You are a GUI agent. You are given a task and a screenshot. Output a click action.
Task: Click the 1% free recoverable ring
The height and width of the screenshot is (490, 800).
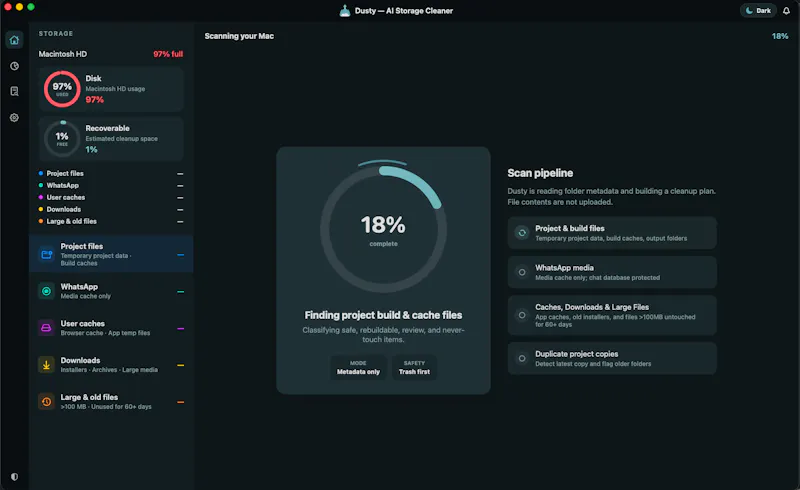pos(62,138)
